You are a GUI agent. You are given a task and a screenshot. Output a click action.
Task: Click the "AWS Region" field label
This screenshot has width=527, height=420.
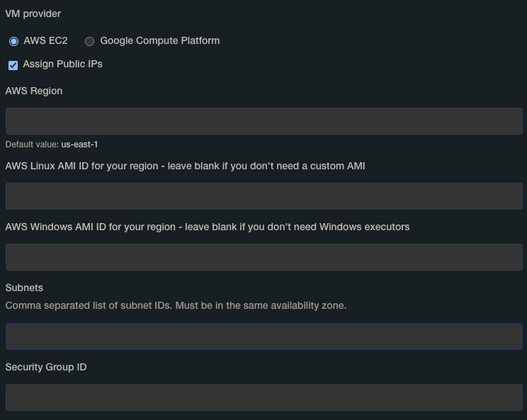click(x=34, y=91)
